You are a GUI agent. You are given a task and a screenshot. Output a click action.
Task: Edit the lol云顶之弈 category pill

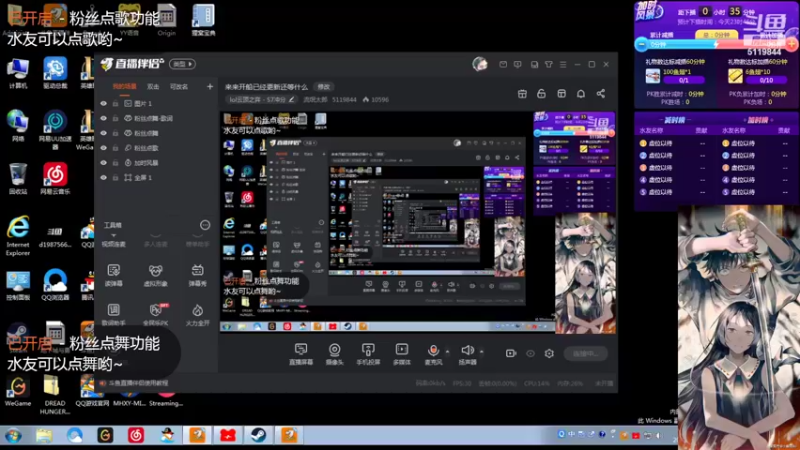[x=262, y=99]
